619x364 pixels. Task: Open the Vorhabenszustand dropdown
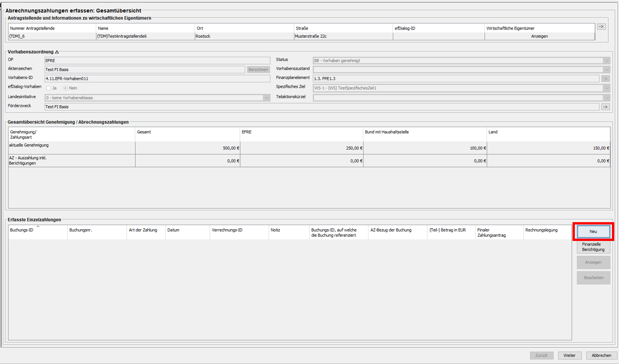(x=606, y=70)
